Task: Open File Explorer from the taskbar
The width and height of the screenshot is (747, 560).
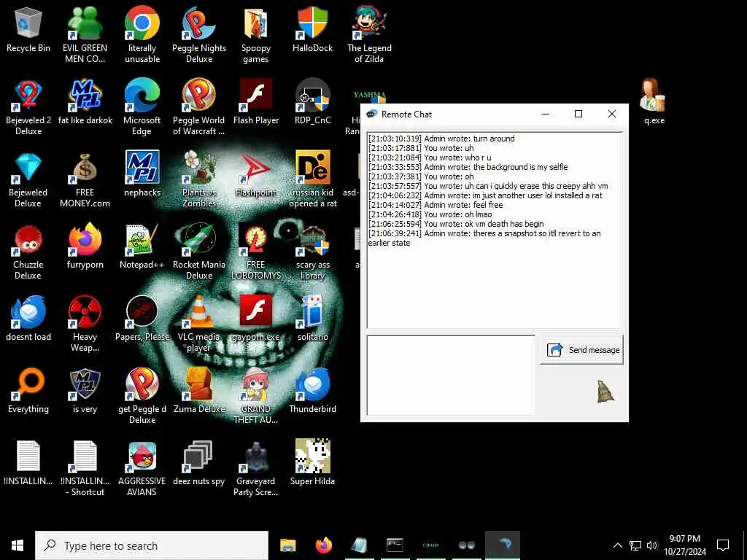Action: (x=287, y=545)
